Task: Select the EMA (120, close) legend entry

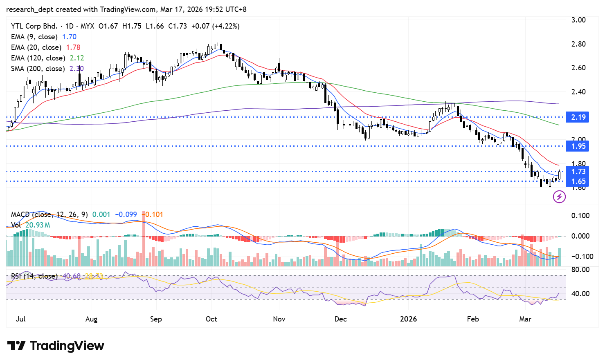Action: (x=38, y=58)
